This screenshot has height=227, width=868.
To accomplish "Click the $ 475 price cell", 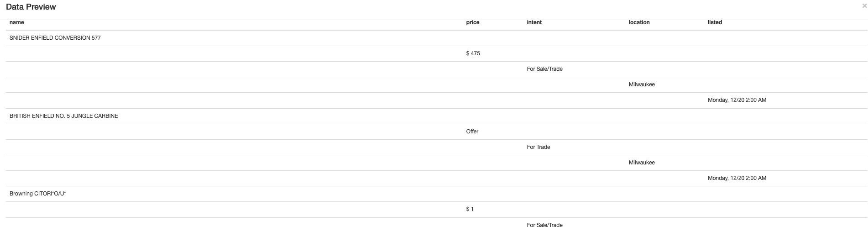I will coord(473,53).
